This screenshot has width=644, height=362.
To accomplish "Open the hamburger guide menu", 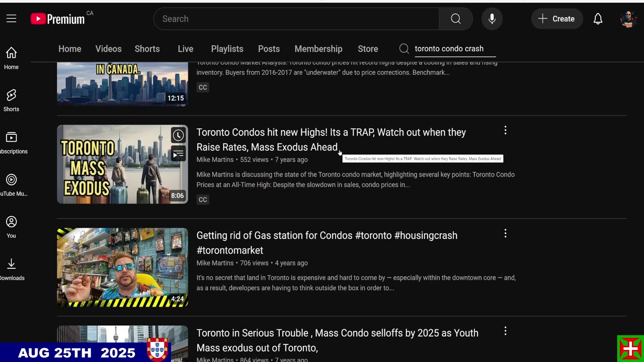I will 12,19.
